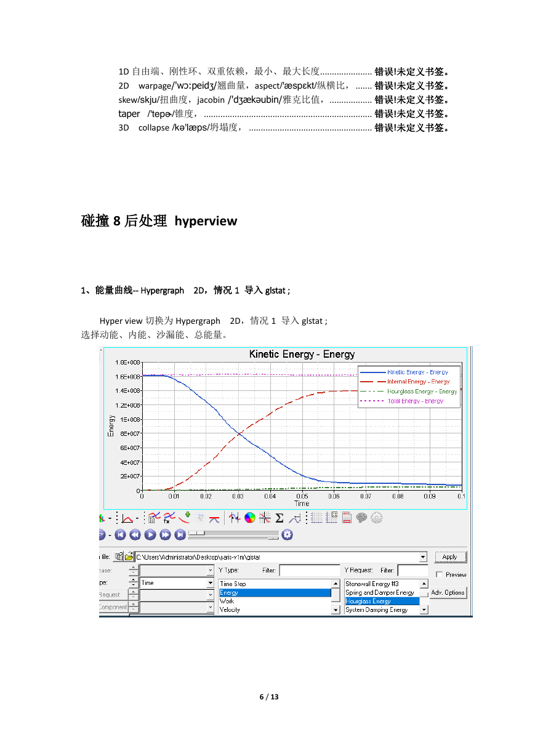Open Adv. Options
This screenshot has height=756, width=535.
tap(448, 592)
